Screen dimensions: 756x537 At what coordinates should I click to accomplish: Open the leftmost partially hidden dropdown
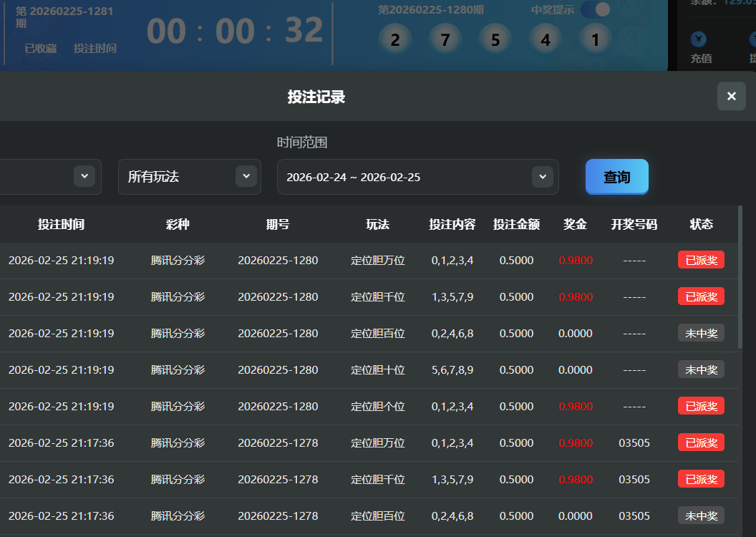coord(50,177)
